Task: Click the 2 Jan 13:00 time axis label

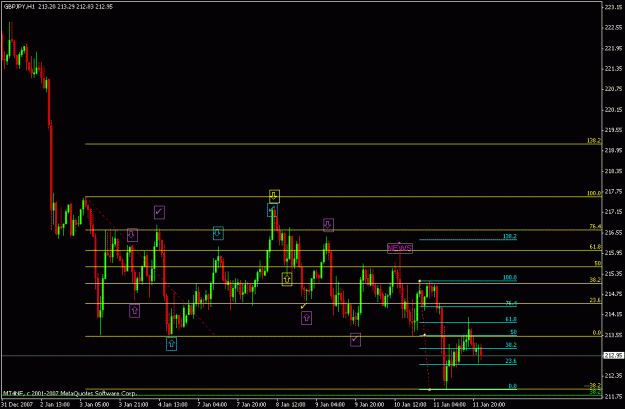Action: pyautogui.click(x=55, y=404)
